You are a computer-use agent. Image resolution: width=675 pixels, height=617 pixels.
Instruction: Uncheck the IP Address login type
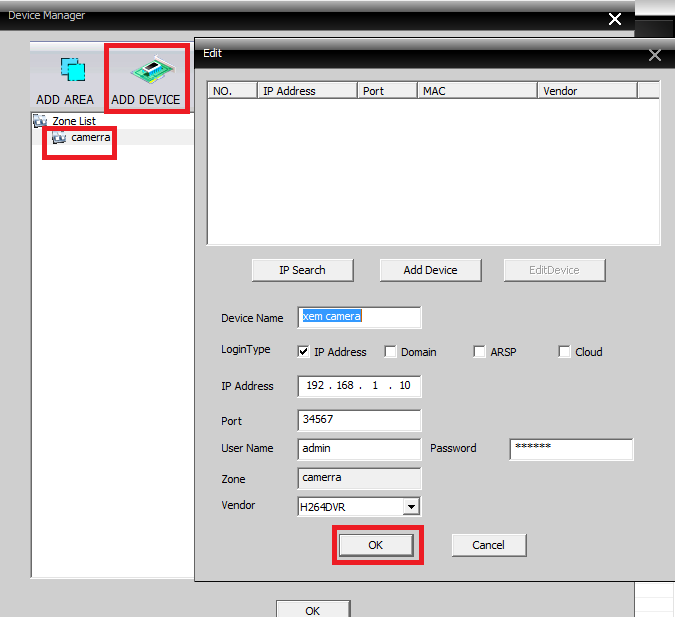click(304, 352)
